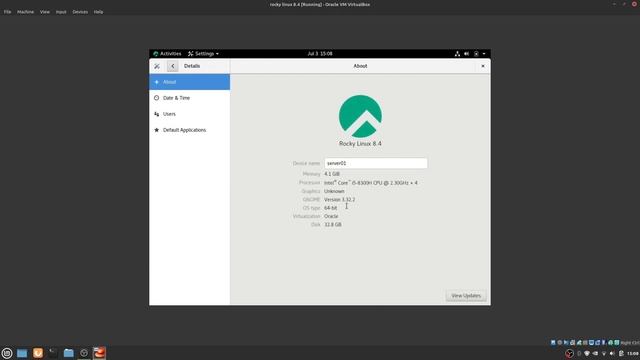Click the Jul 3 15:08 clock in GNOME bar

(x=320, y=53)
